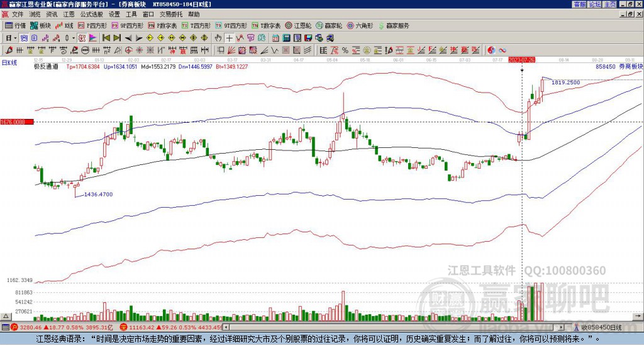Jump to last bar with green skip-forward icon
The width and height of the screenshot is (644, 345).
click(117, 38)
